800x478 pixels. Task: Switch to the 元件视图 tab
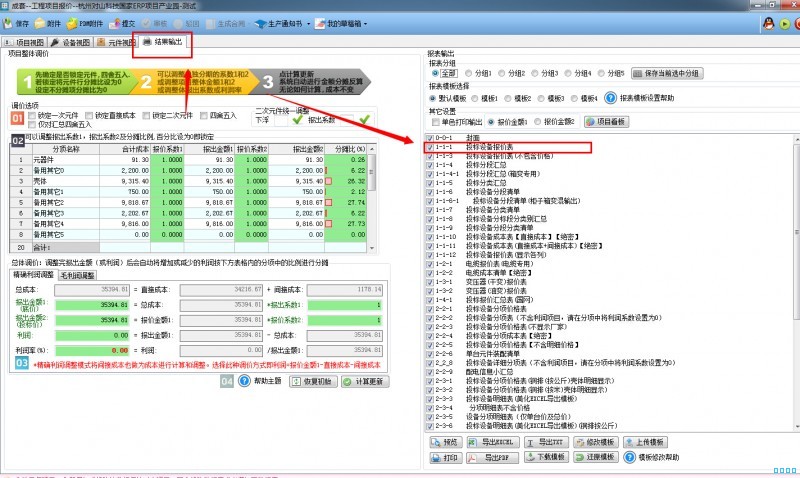(115, 42)
